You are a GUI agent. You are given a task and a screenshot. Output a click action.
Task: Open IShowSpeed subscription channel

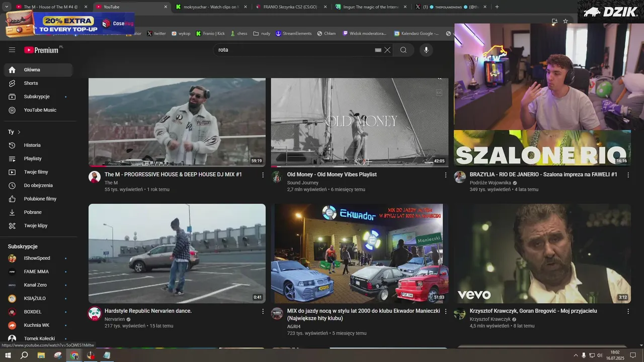click(38, 258)
